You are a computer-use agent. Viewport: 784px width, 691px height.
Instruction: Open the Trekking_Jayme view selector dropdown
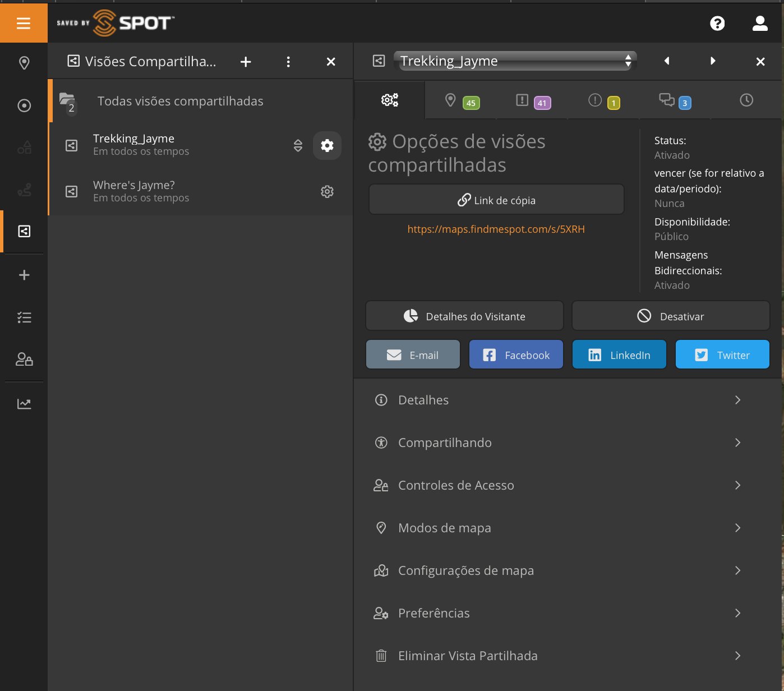click(515, 61)
